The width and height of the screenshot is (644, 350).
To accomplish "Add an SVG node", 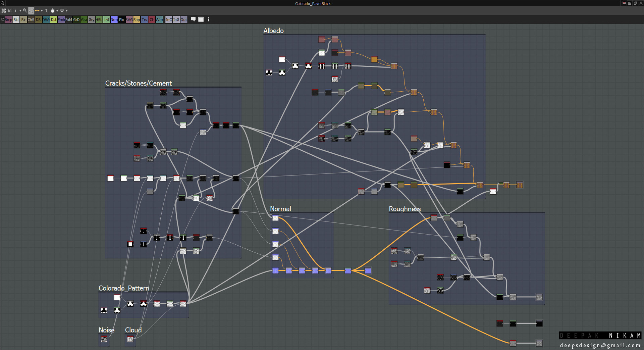I will (129, 20).
